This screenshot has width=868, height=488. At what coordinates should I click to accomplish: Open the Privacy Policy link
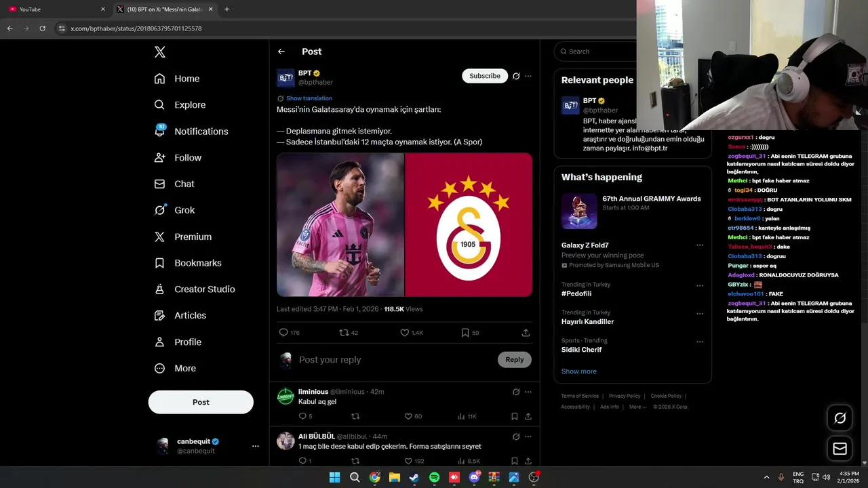(625, 396)
